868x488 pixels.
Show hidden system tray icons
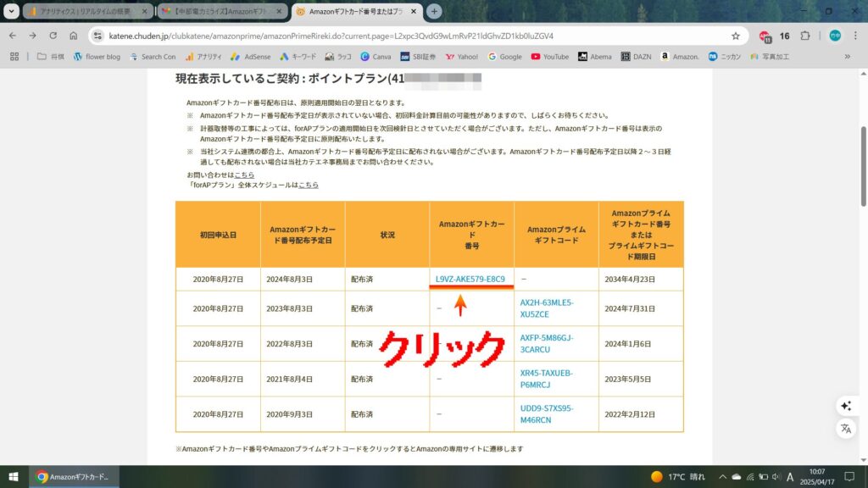pyautogui.click(x=722, y=476)
